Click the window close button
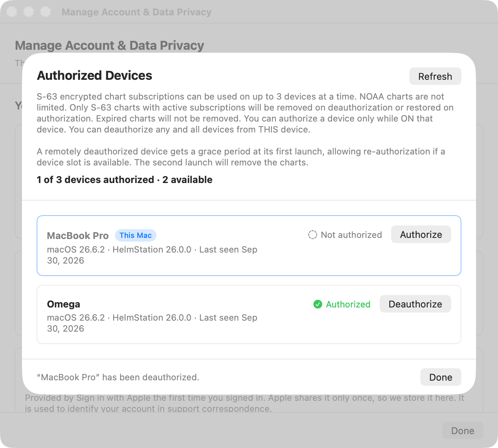This screenshot has height=448, width=498. point(12,12)
